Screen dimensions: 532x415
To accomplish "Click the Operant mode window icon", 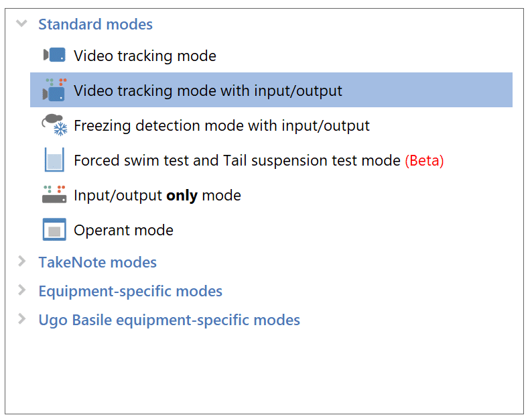I will tap(54, 229).
